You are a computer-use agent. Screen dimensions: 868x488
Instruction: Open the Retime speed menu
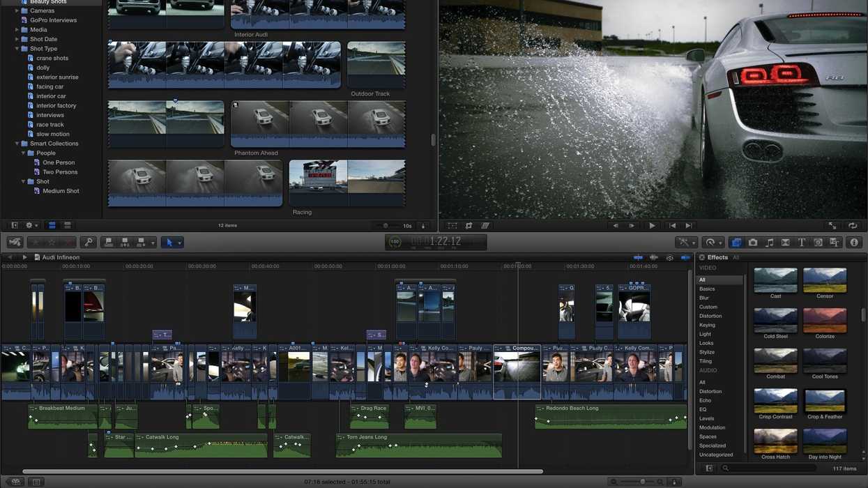(713, 243)
